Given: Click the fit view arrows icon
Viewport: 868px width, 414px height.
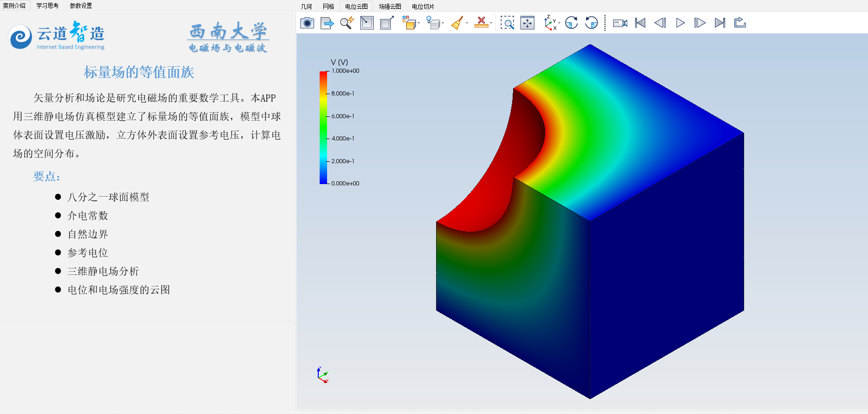Looking at the screenshot, I should (527, 23).
